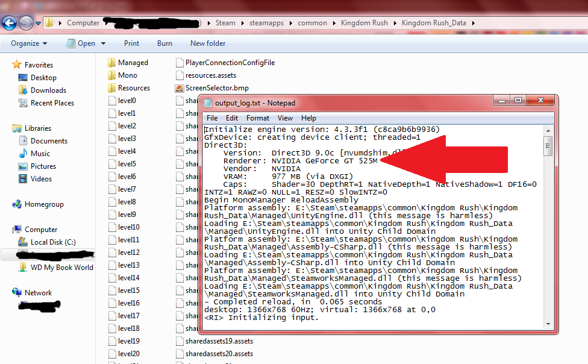This screenshot has width=588, height=364.
Task: Click the PlayerConnectionConfigFile file icon
Action: click(180, 63)
